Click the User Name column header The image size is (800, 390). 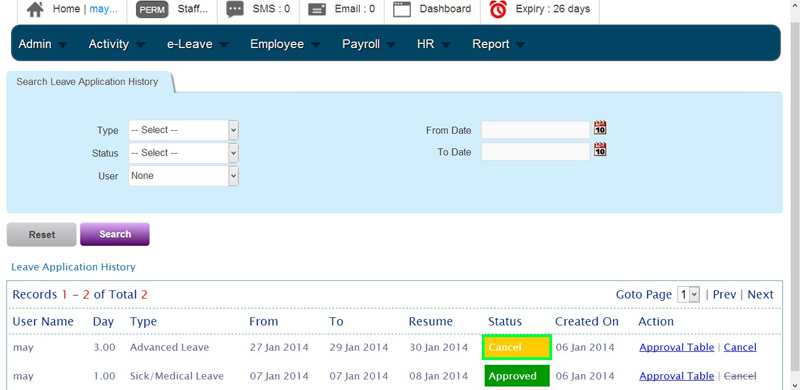pyautogui.click(x=43, y=322)
